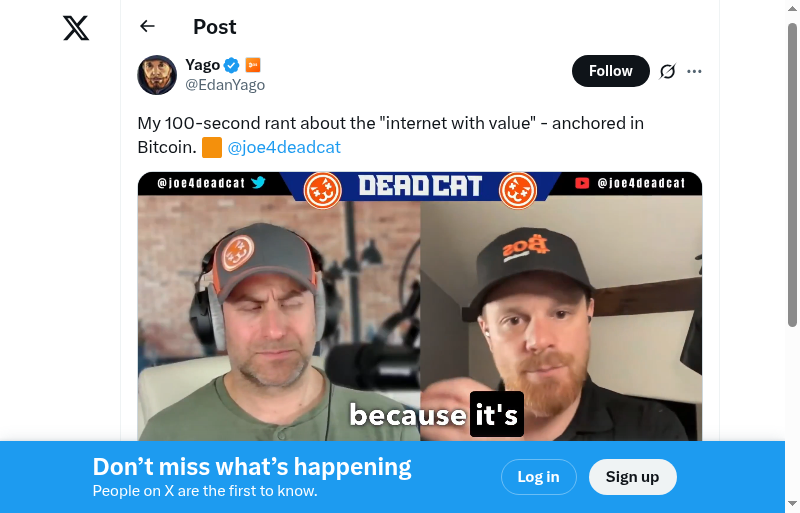The image size is (800, 513).
Task: Click the orange affiliate badge beside Yago
Action: (x=253, y=65)
